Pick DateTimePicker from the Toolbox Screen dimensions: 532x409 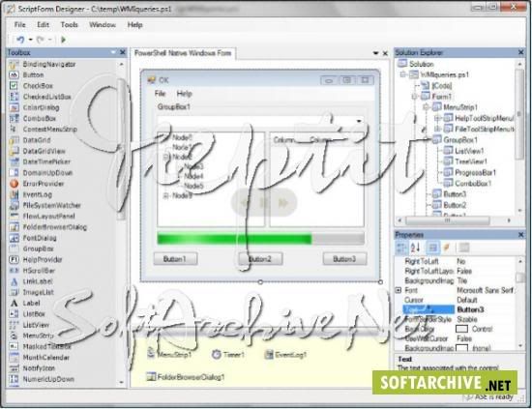[46, 161]
